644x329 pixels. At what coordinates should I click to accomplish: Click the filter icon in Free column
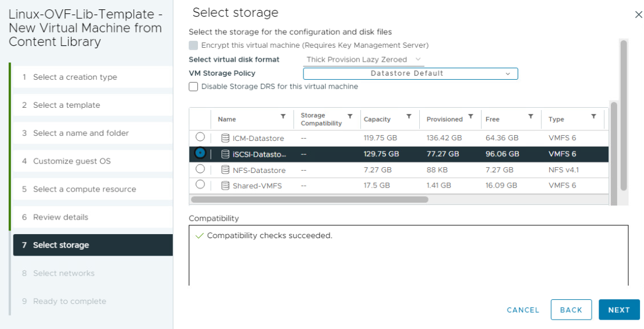530,116
